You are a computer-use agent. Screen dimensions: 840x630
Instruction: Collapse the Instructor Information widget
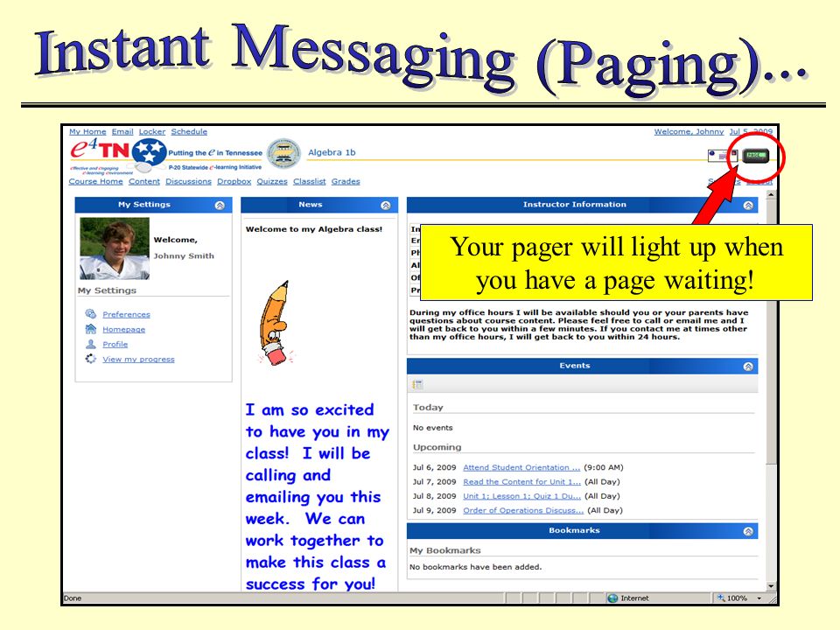pos(748,205)
